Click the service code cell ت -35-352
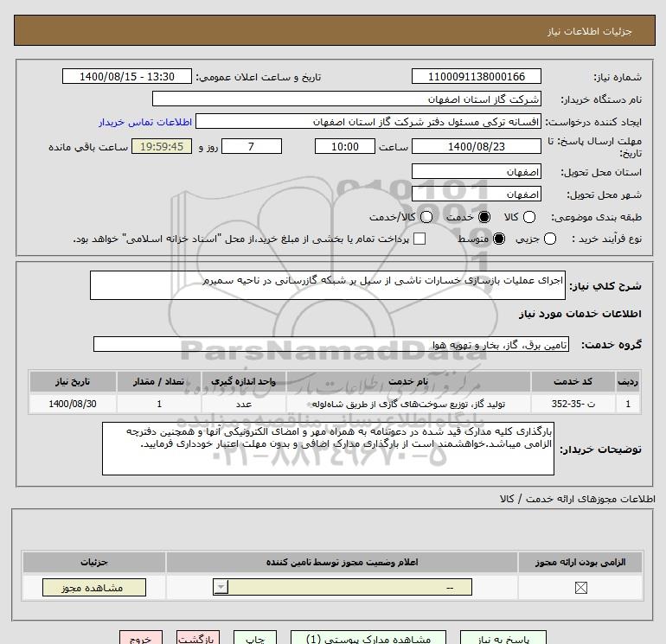Viewport: 666px width, 644px height. pos(573,404)
